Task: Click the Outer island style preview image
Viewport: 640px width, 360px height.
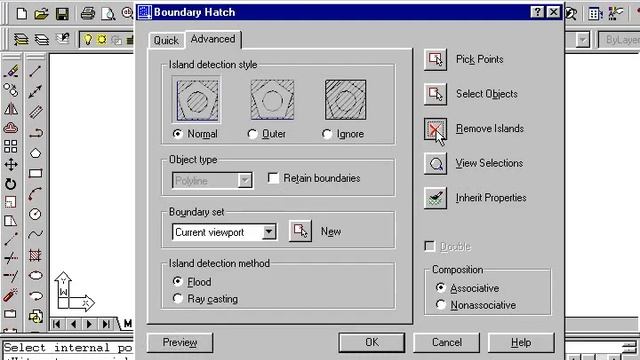Action: tap(272, 100)
